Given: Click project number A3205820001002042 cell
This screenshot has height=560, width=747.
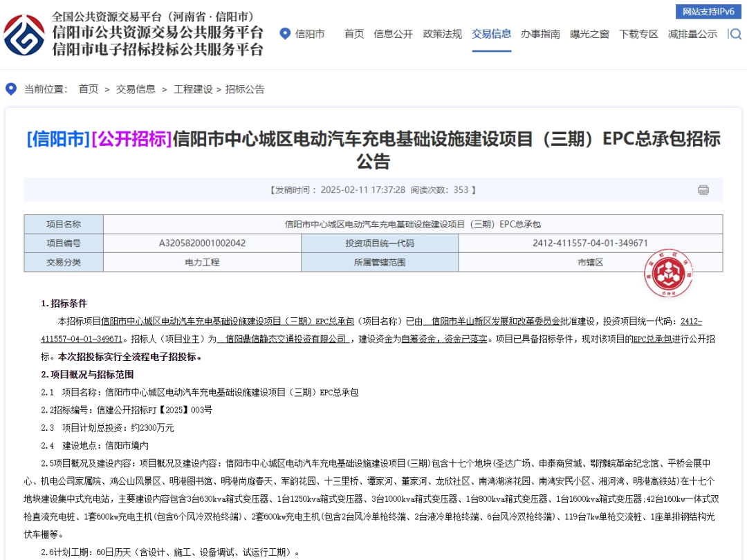Looking at the screenshot, I should tap(202, 243).
